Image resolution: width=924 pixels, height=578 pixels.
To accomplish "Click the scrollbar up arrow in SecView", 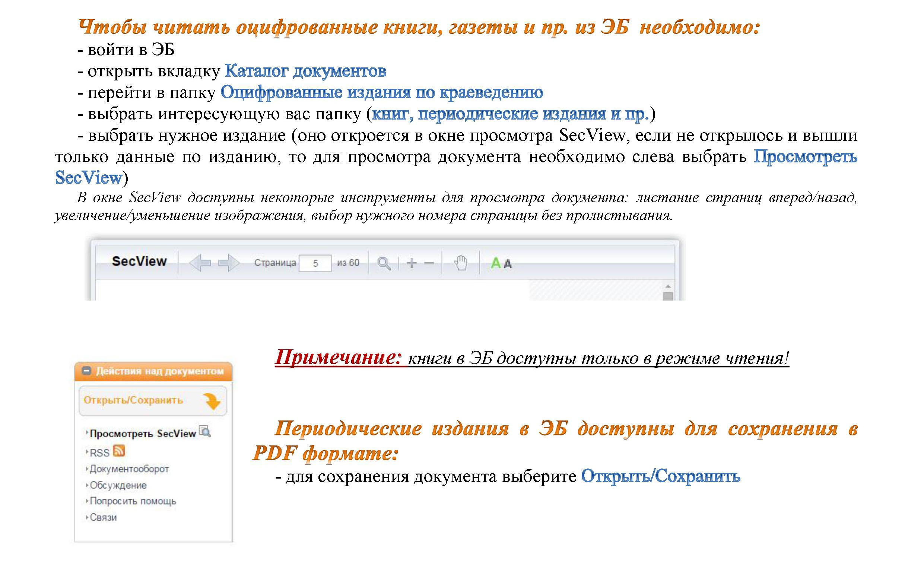I will (668, 286).
